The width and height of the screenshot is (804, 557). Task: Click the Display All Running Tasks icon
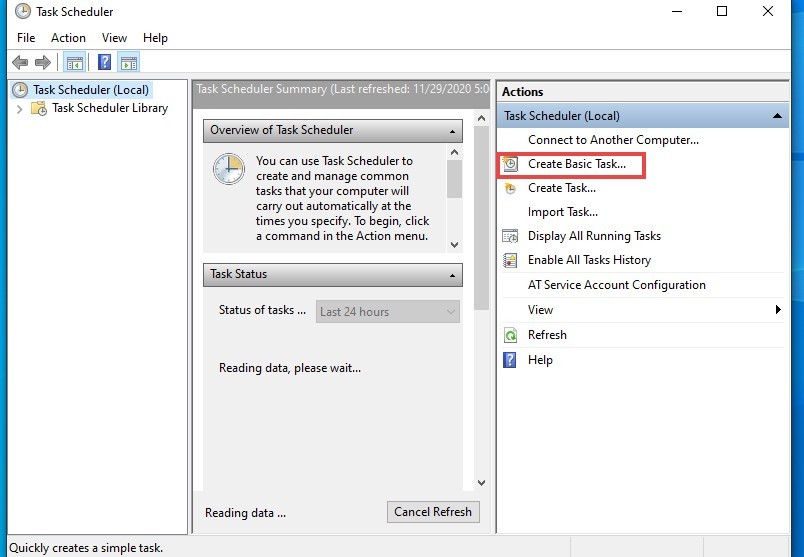510,236
